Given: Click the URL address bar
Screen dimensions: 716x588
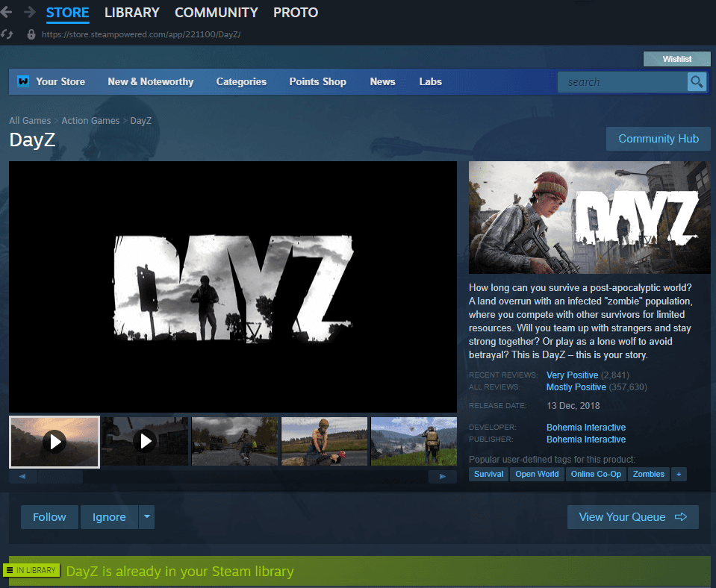Looking at the screenshot, I should [x=141, y=34].
